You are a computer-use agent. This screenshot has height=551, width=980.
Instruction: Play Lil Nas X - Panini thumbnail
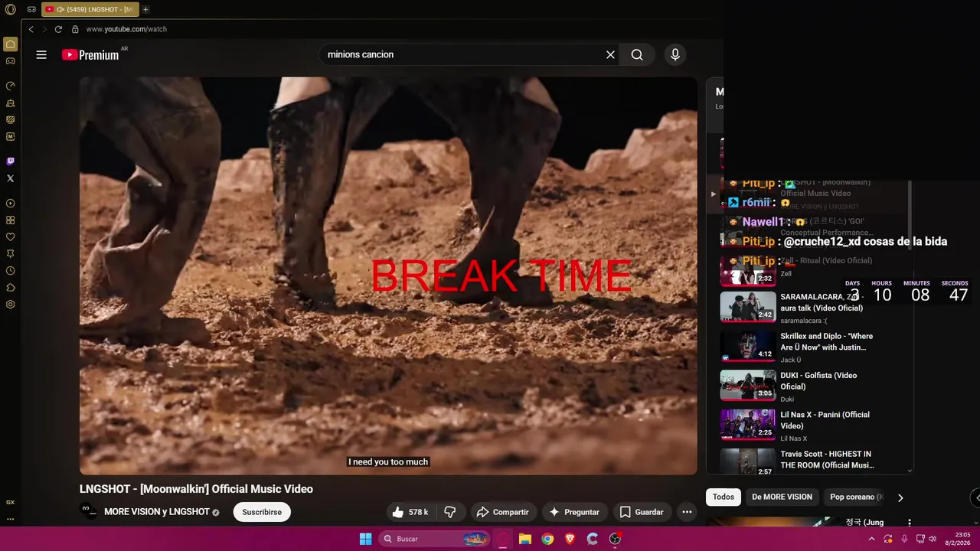[x=748, y=425]
